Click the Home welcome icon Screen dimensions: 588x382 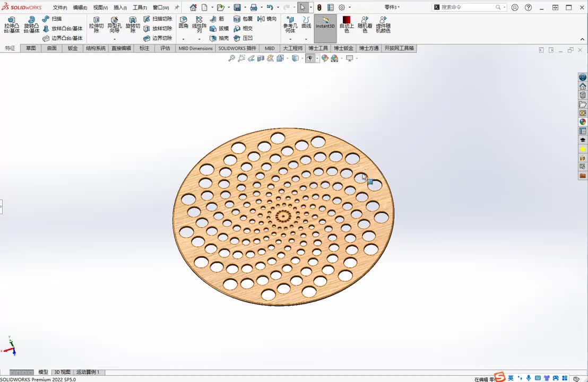193,7
